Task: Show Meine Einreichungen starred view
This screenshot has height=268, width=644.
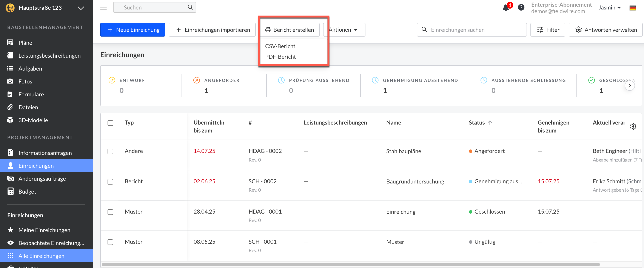Action: 44,230
